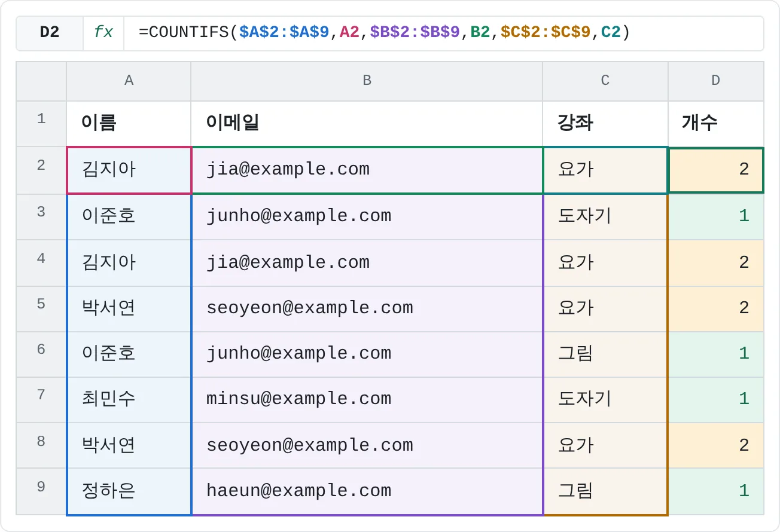Select cell C9 containing 그림
The height and width of the screenshot is (532, 780).
pyautogui.click(x=605, y=491)
